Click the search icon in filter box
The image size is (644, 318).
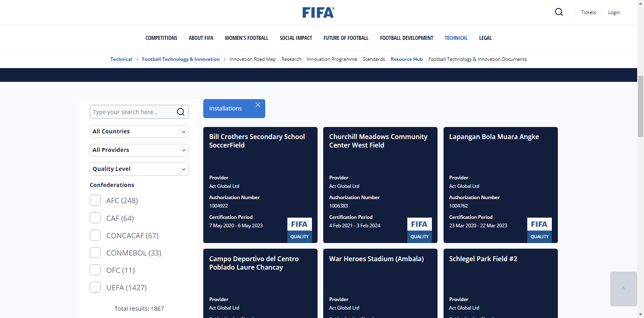(181, 112)
